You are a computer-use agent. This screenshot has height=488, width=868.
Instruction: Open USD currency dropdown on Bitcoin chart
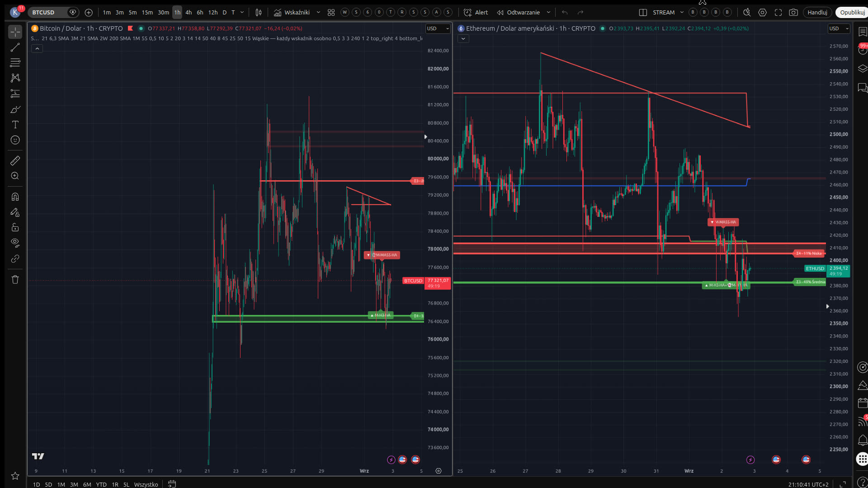point(438,28)
